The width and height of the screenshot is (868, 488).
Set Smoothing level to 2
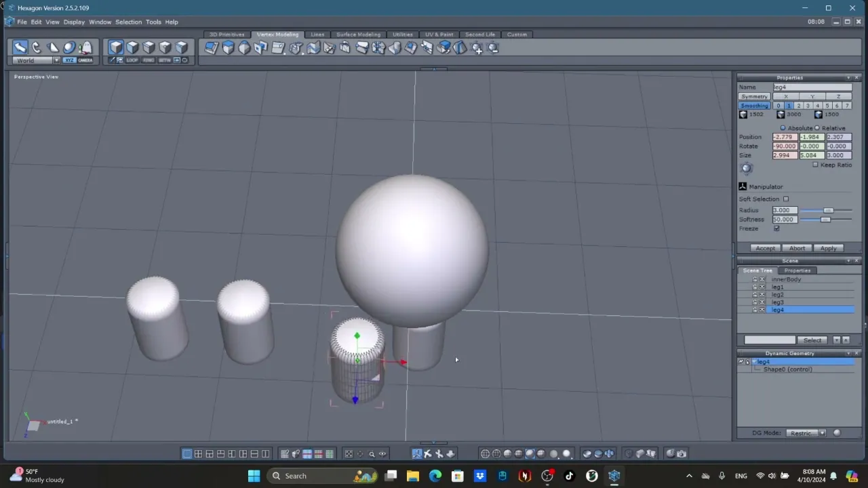click(x=798, y=106)
